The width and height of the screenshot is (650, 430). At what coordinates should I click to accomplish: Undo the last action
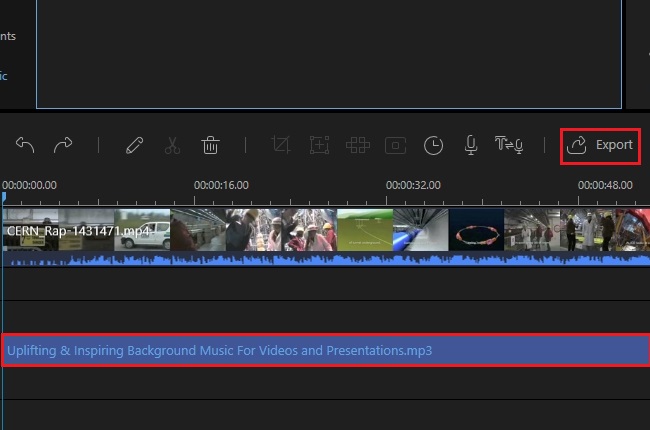click(25, 145)
